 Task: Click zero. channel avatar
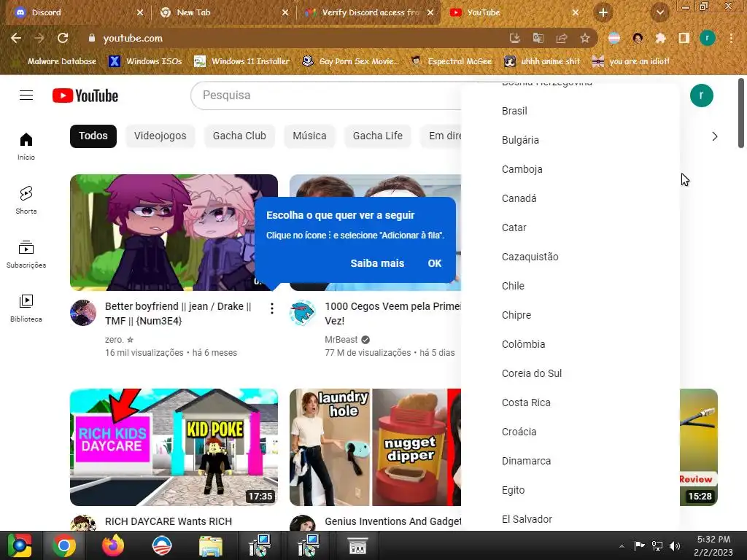[83, 313]
